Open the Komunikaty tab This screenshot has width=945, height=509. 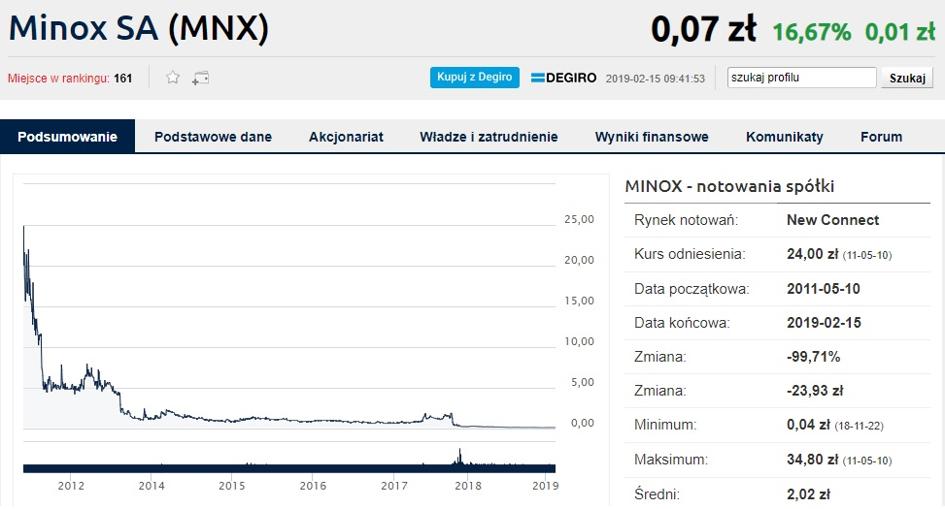[785, 137]
